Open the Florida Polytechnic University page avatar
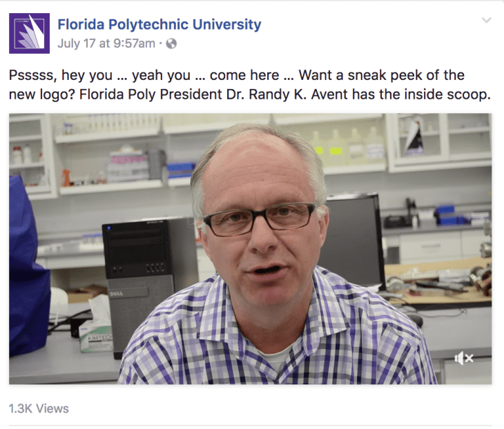504x429 pixels. click(29, 33)
